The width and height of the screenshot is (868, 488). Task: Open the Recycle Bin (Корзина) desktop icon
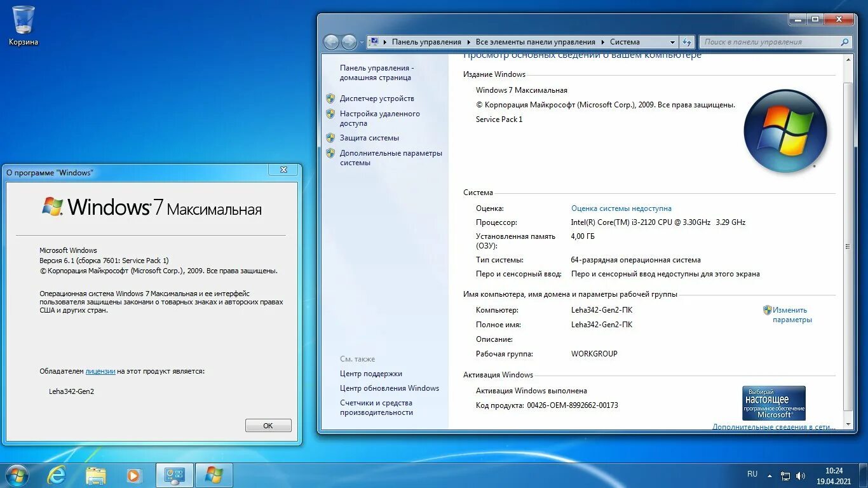[x=24, y=26]
